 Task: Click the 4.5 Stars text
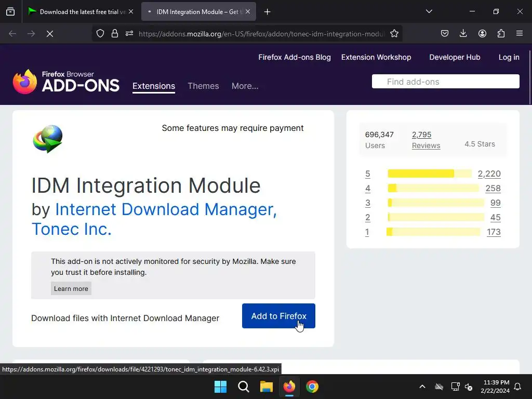[480, 144]
